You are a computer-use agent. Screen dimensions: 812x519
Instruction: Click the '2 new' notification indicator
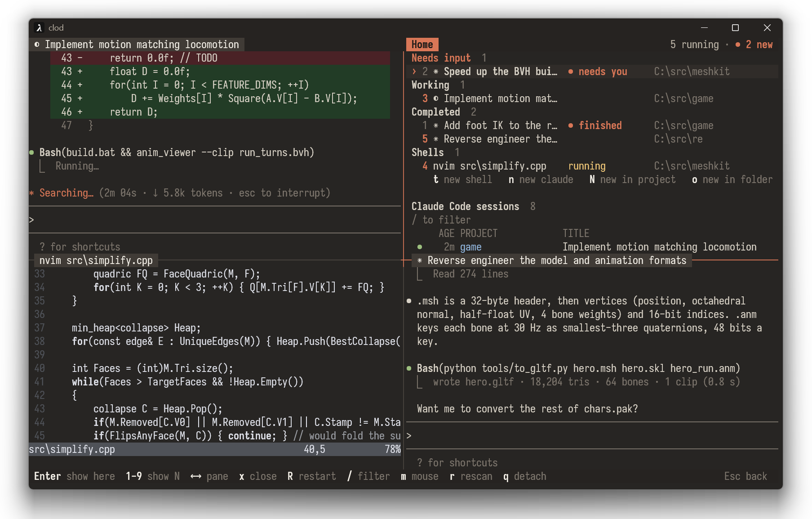[754, 45]
